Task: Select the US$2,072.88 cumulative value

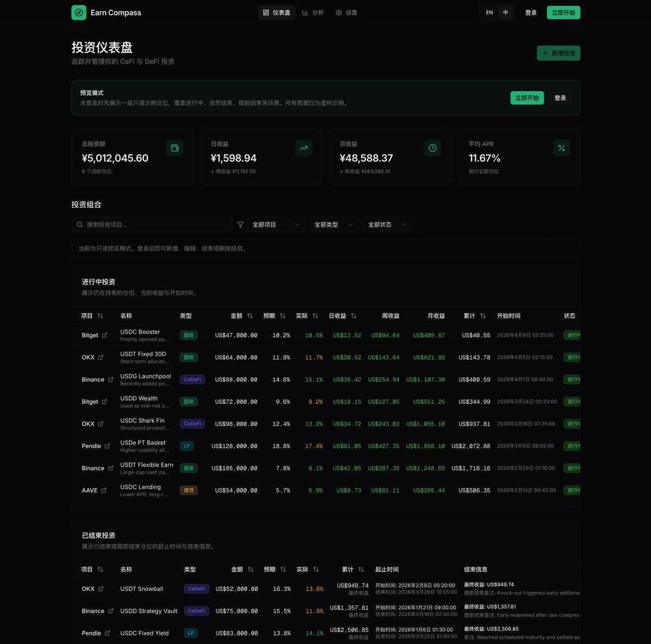Action: tap(471, 446)
